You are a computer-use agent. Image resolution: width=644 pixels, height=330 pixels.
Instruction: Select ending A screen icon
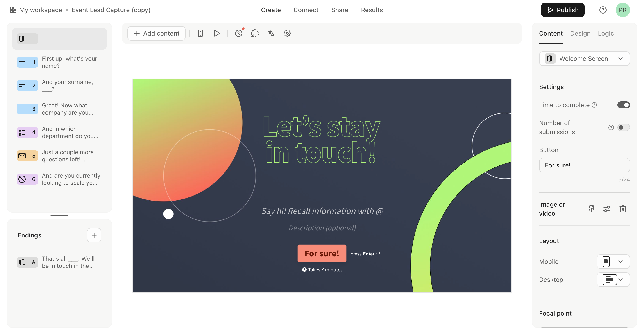tap(27, 262)
